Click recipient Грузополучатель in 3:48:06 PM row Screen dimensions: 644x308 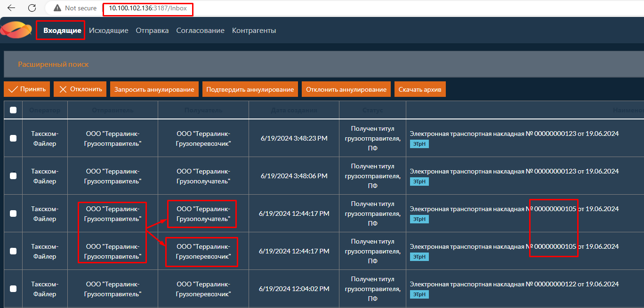click(x=203, y=176)
